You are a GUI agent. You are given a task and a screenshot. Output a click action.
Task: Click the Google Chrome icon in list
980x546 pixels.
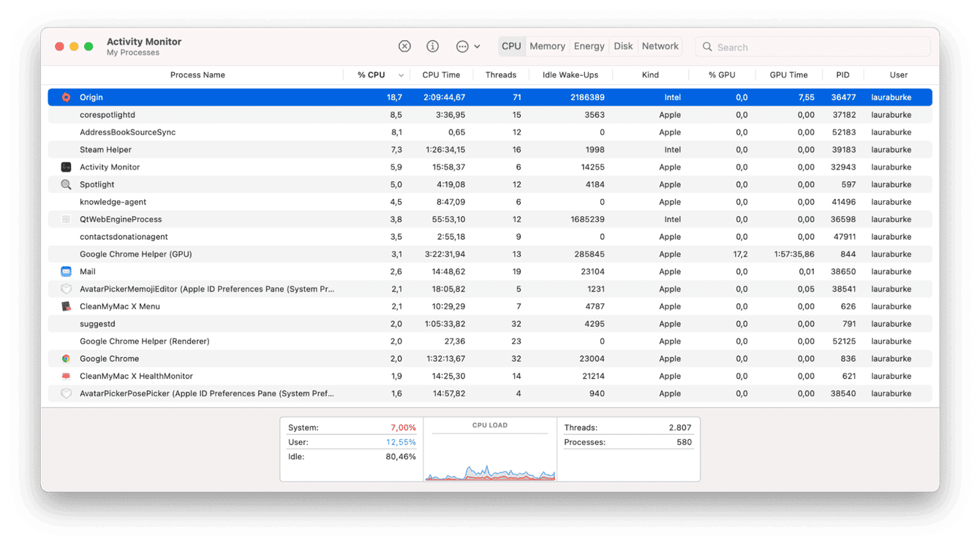66,359
